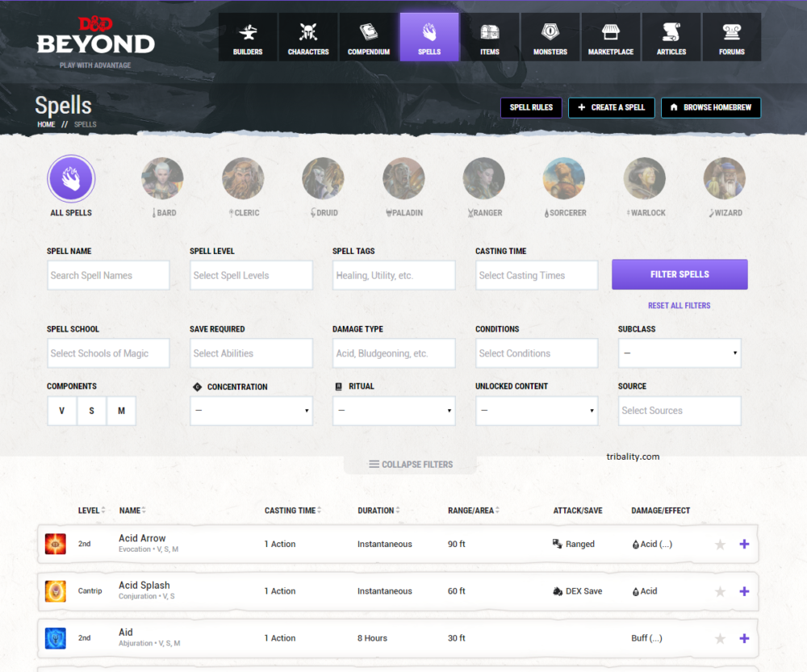Viewport: 807px width, 672px height.
Task: Open the Spell Level selector
Action: click(x=251, y=275)
